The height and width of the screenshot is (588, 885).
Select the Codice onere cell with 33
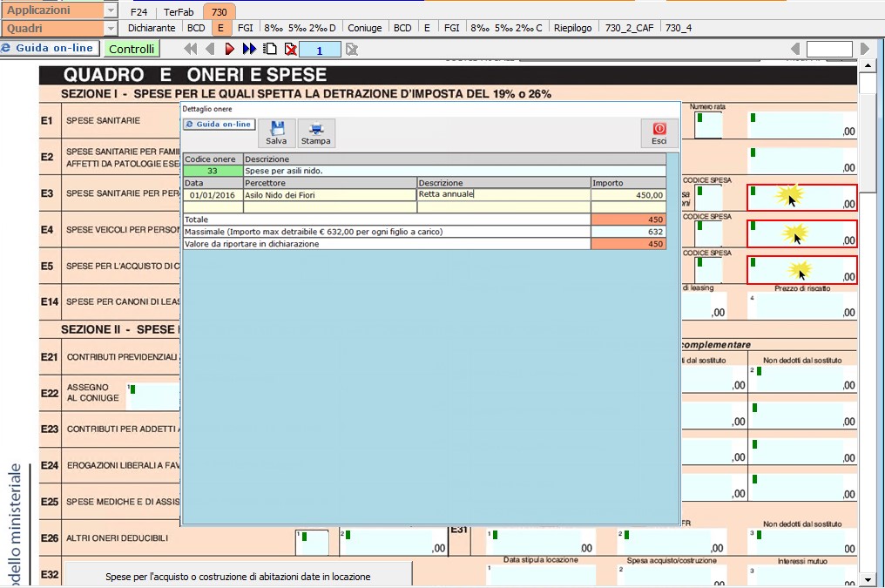(213, 171)
